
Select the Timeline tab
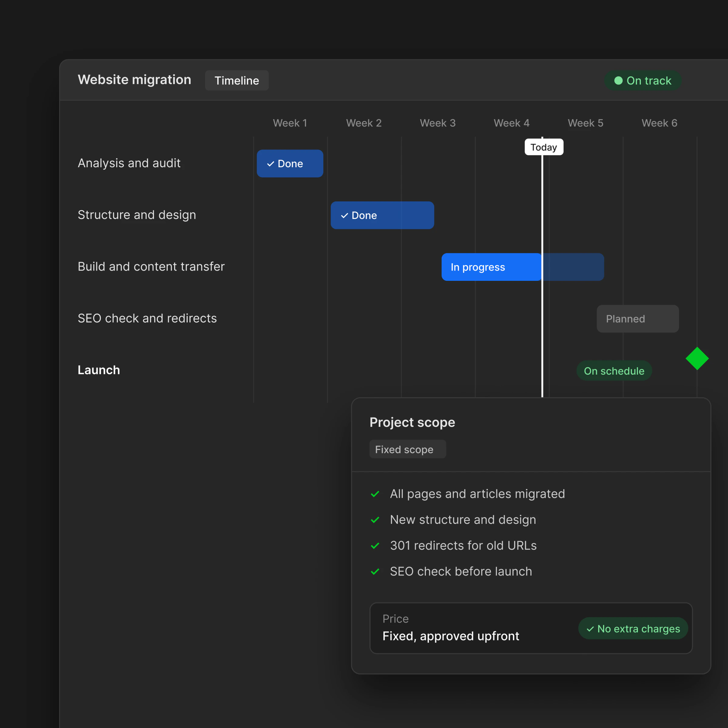(x=237, y=80)
